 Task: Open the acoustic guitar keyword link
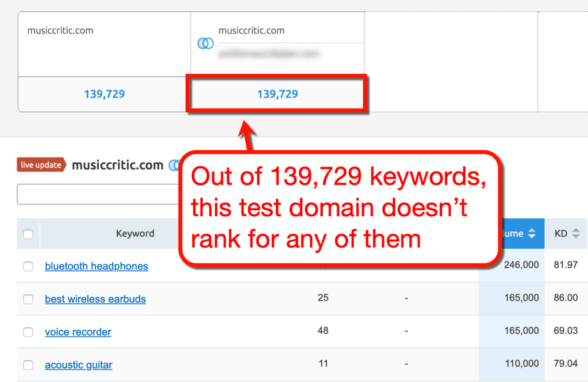78,365
